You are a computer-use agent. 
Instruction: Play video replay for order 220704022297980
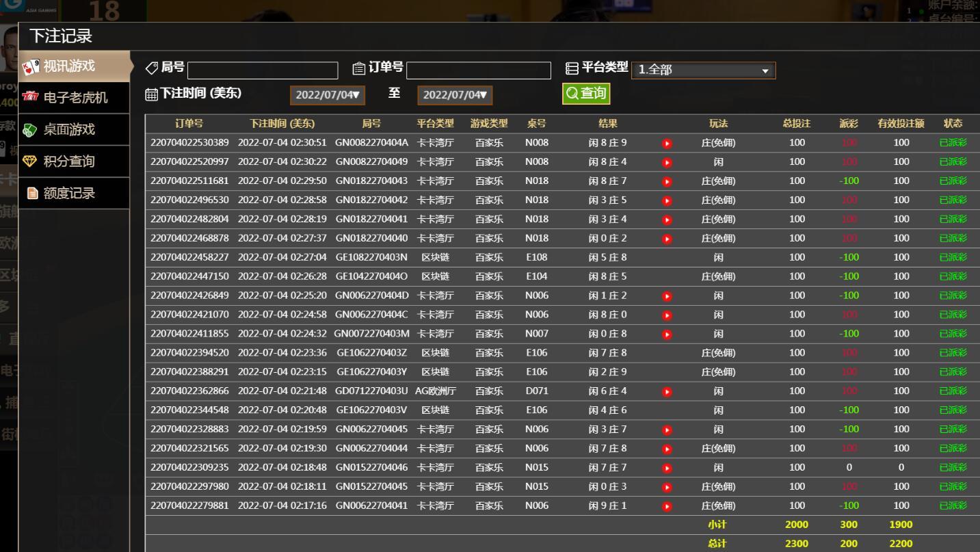(667, 488)
